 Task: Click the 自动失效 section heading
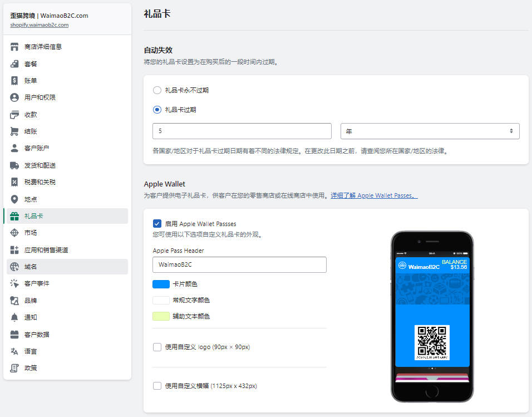coord(158,50)
